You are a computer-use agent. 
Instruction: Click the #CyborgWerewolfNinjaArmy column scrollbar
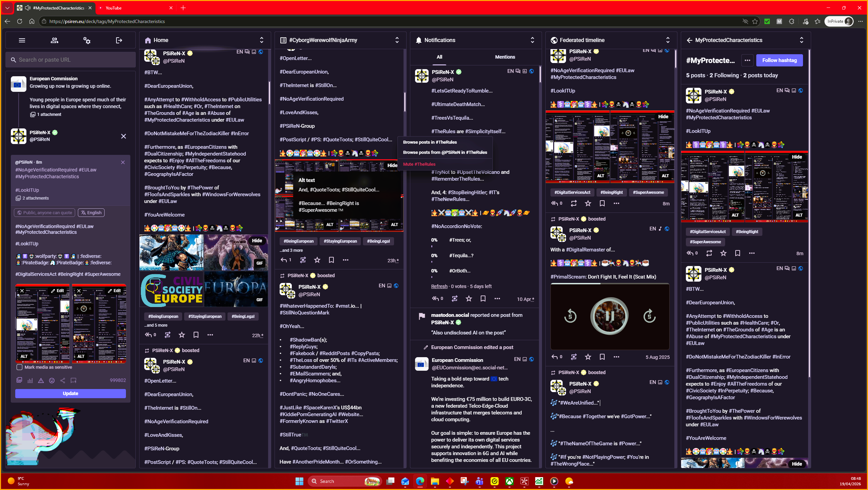(405, 102)
